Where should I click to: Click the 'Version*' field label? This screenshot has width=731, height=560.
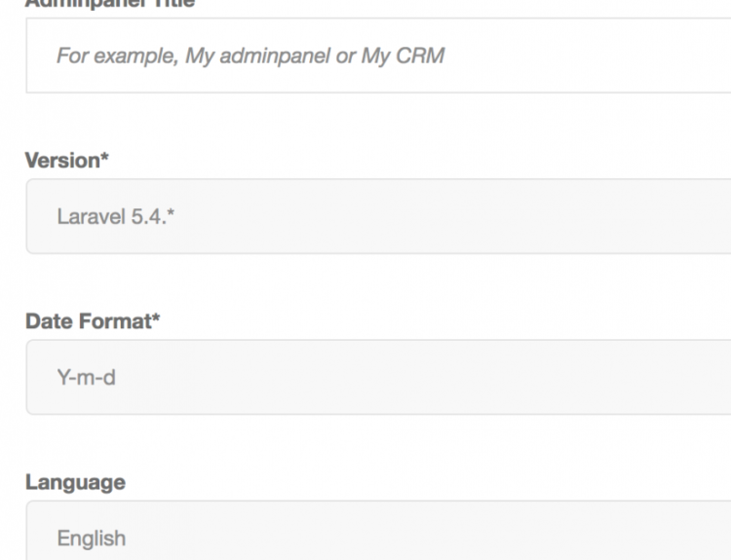pyautogui.click(x=66, y=162)
